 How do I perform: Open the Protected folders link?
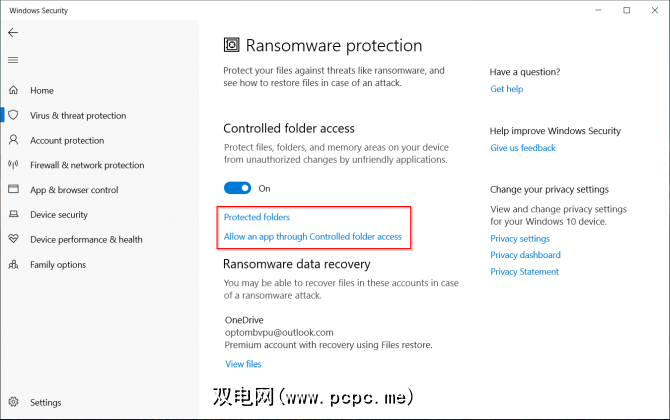click(256, 217)
